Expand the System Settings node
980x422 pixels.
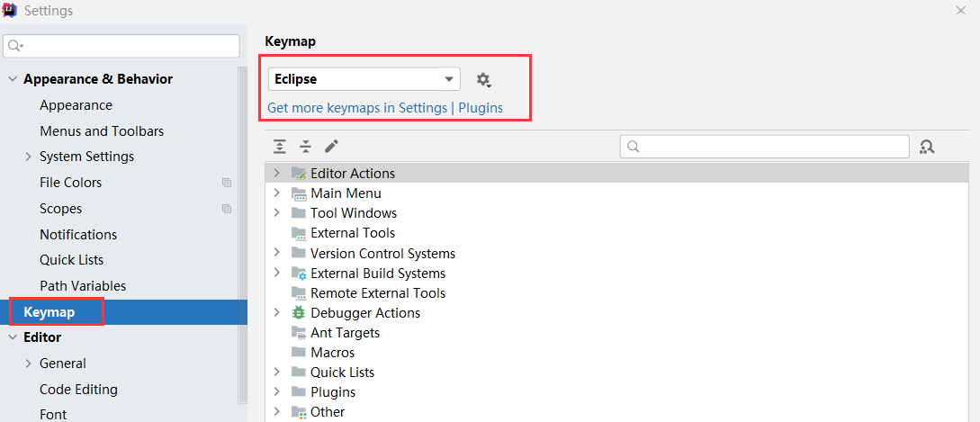[28, 157]
